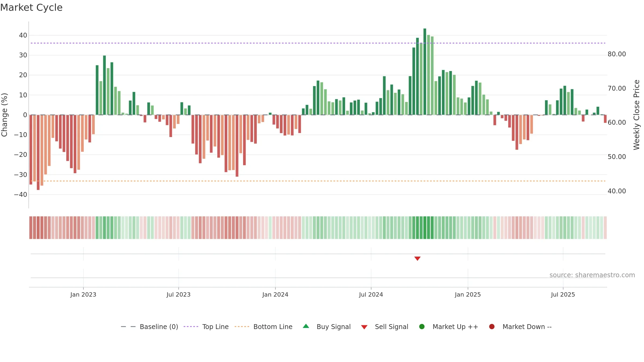Click the 60.00 price tick on right axis
The image size is (644, 362).
point(617,122)
